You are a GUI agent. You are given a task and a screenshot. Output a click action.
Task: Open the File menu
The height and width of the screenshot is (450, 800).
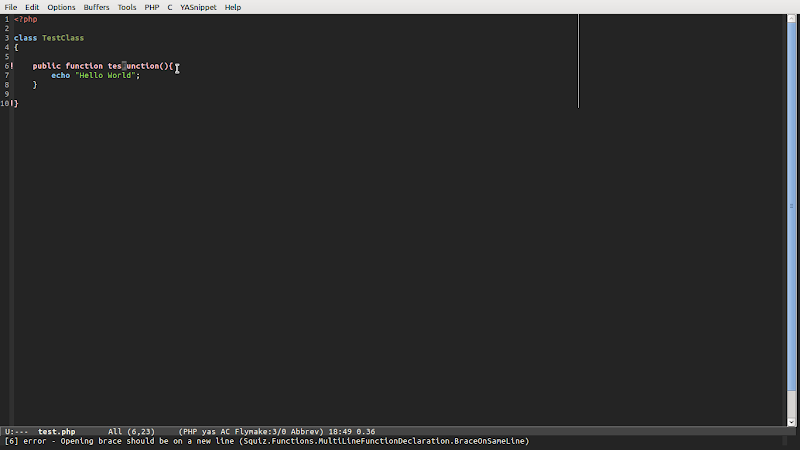pyautogui.click(x=11, y=7)
